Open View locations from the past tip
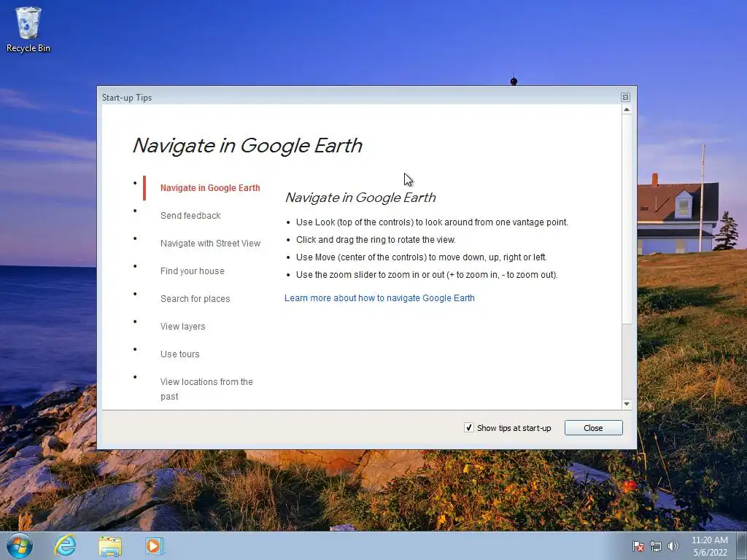747x560 pixels. pyautogui.click(x=206, y=389)
